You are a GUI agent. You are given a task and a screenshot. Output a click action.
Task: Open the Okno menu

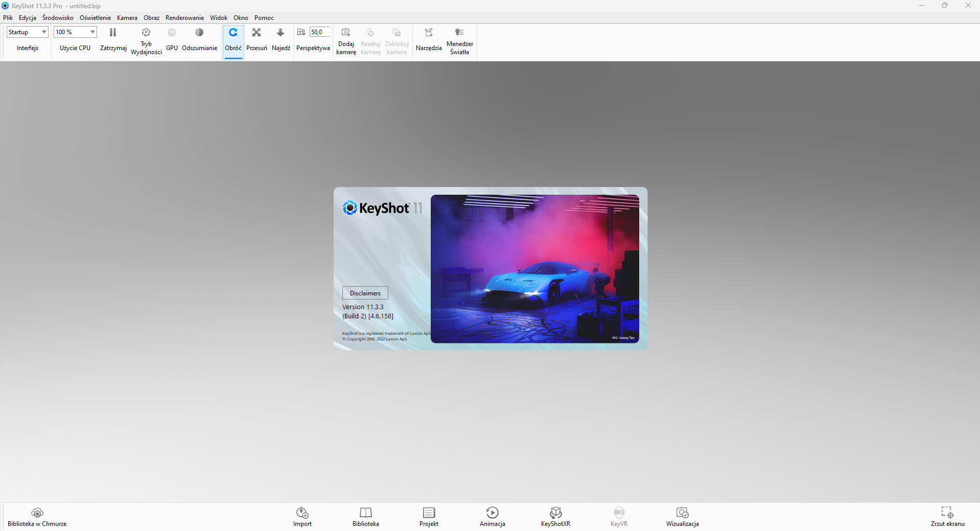pyautogui.click(x=241, y=18)
